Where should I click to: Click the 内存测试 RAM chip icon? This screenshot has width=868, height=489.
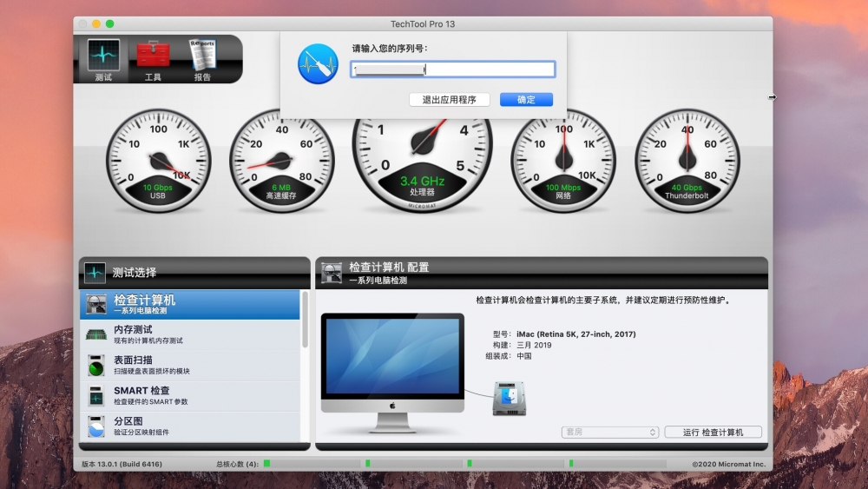(x=96, y=334)
